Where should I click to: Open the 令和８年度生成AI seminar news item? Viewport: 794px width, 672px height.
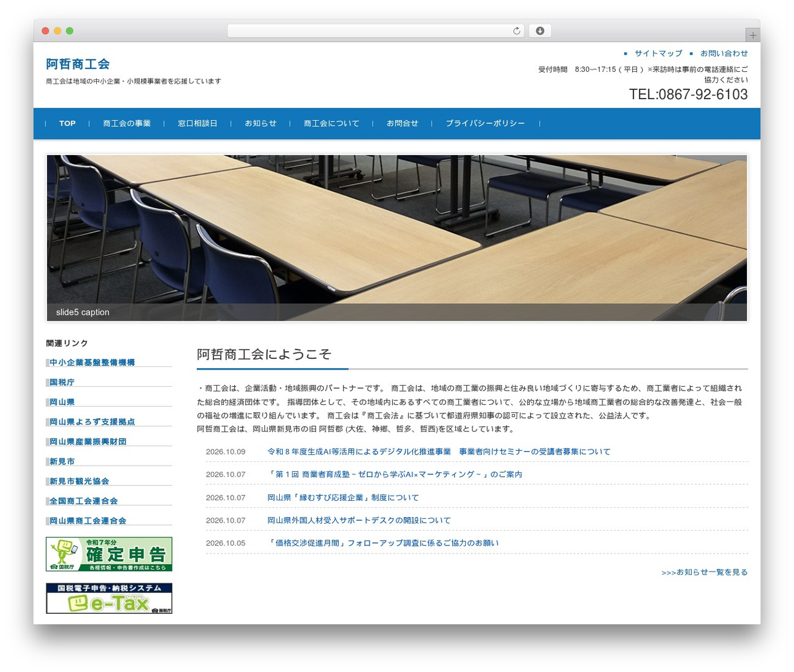point(439,452)
